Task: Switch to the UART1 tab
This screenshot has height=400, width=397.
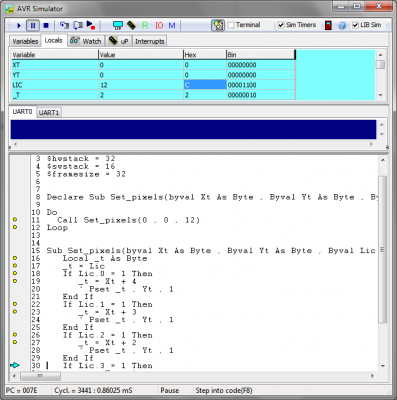Action: click(x=49, y=113)
